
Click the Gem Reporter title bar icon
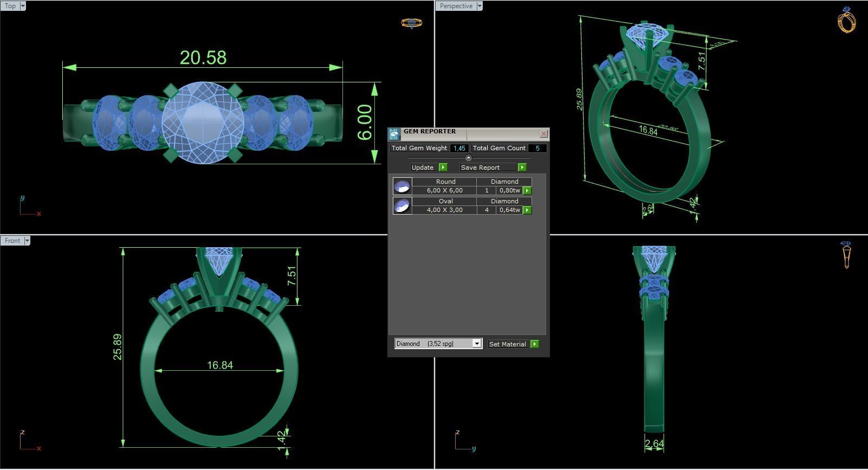pyautogui.click(x=394, y=134)
